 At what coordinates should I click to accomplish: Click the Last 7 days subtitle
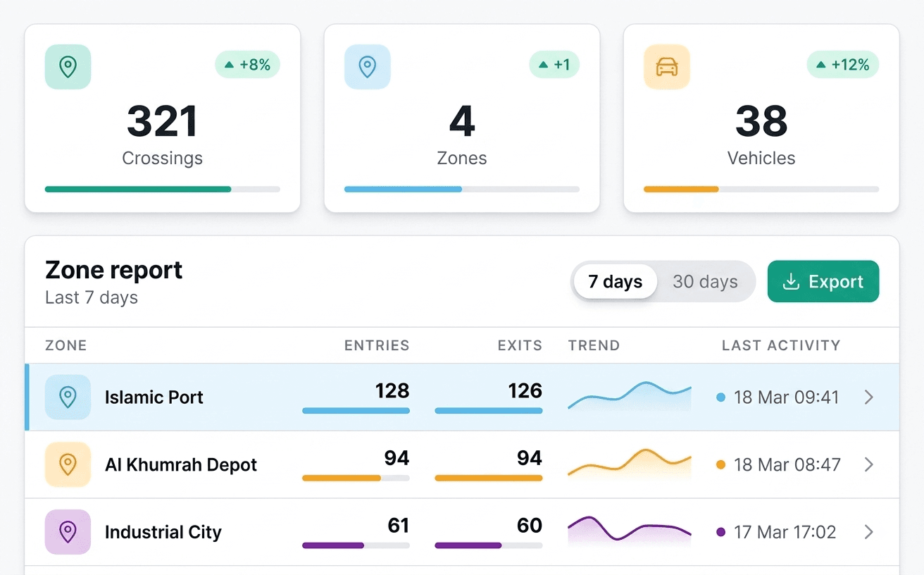pos(92,298)
